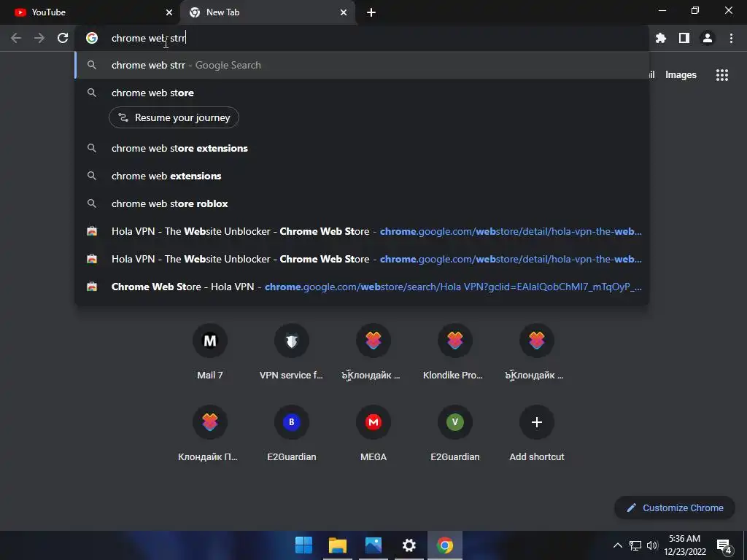Open the Windows Start menu
This screenshot has height=560, width=747.
click(303, 545)
